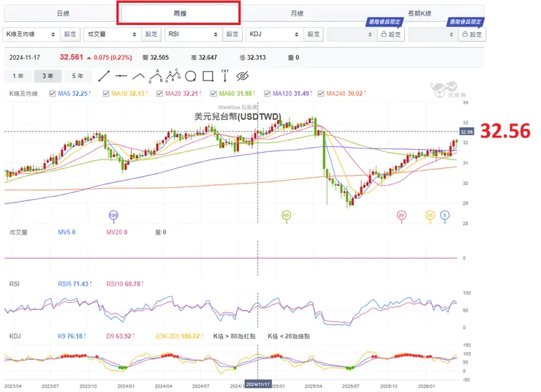The height and width of the screenshot is (392, 541).
Task: Click the 開 32.505 value
Action: (156, 58)
